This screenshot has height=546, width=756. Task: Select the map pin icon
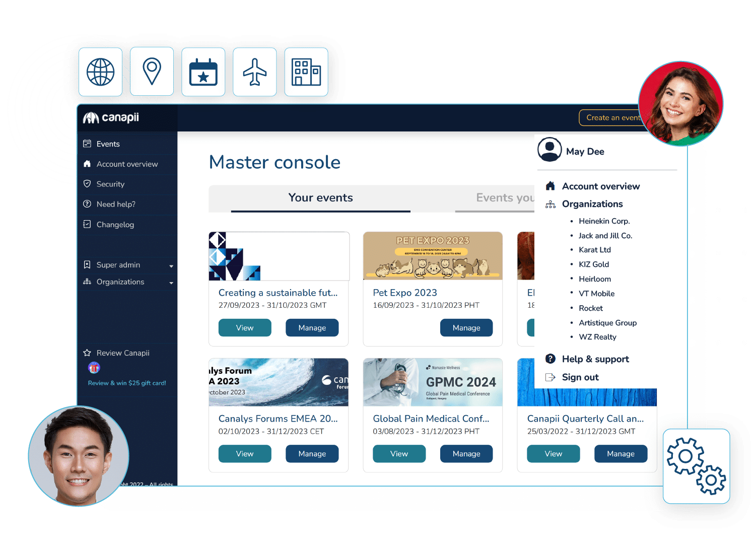pos(152,71)
